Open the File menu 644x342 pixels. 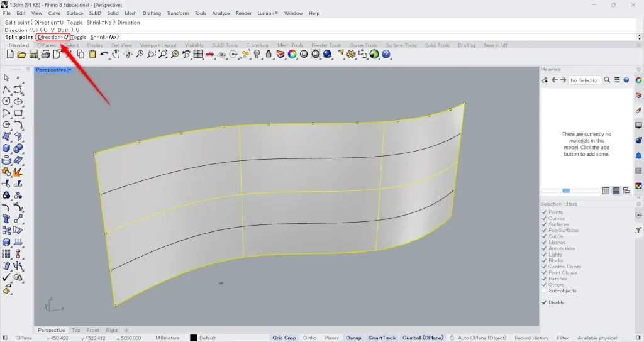[x=6, y=13]
